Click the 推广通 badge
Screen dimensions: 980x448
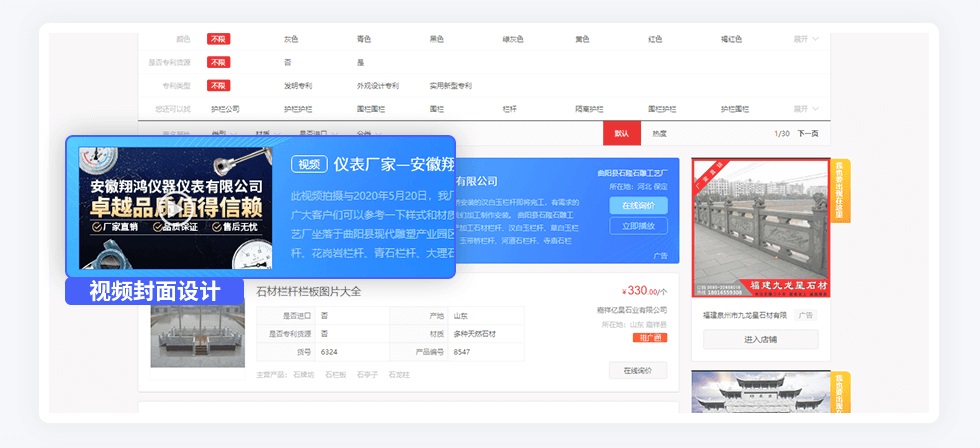click(649, 338)
